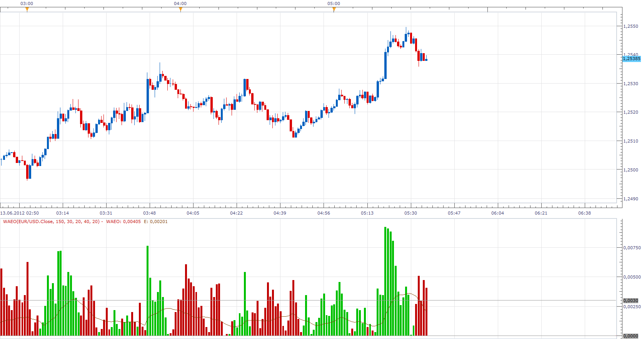Screen dimensions: 644x339
Task: Click the orange marker under 04:00
Action: (180, 10)
